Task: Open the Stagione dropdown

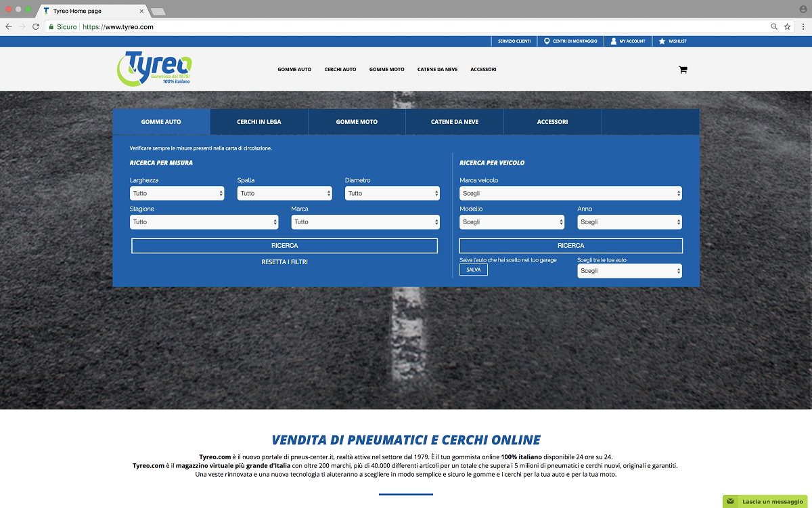Action: coord(204,221)
